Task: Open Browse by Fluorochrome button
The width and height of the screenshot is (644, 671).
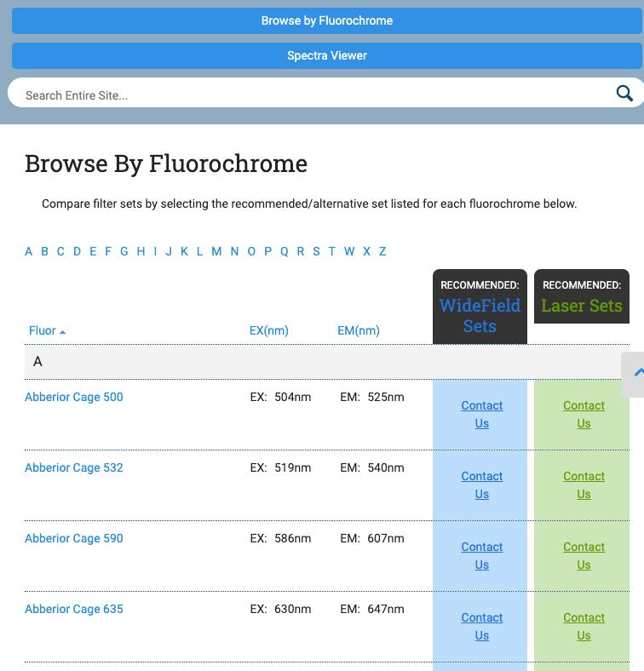Action: pos(326,20)
